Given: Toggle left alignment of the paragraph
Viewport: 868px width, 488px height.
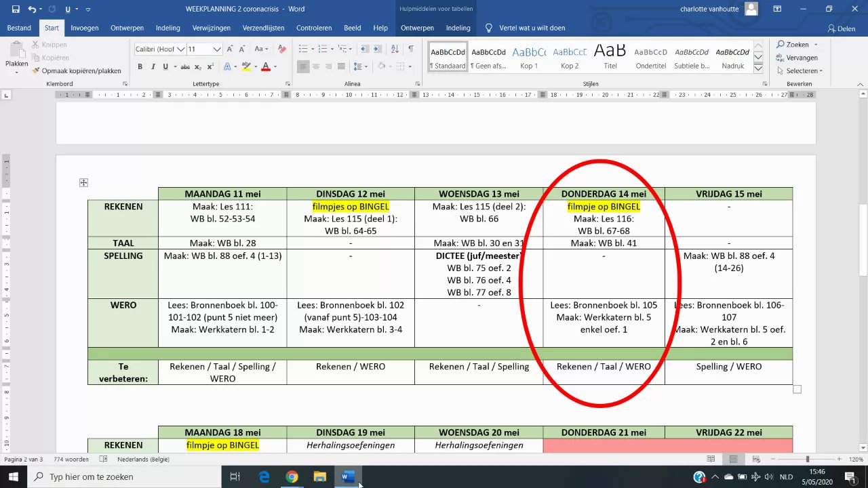Looking at the screenshot, I should [304, 67].
